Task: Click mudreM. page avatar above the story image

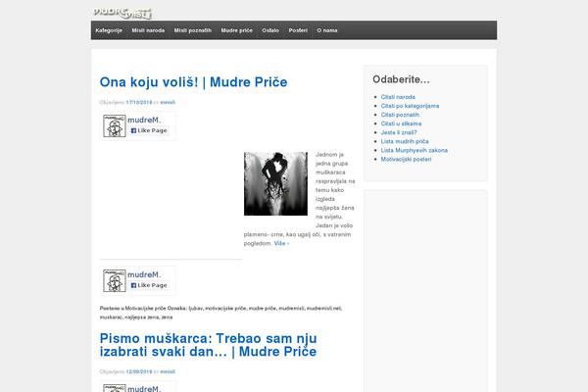Action: coord(115,126)
